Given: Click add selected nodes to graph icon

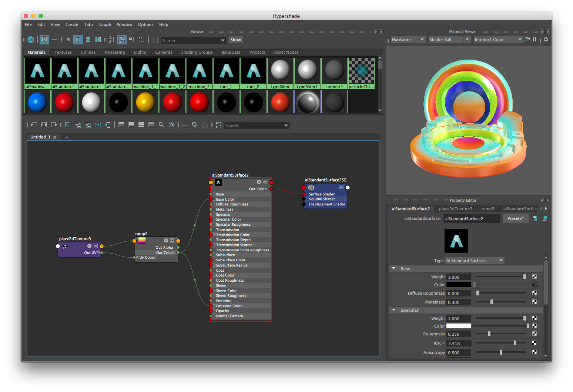Looking at the screenshot, I should (78, 125).
